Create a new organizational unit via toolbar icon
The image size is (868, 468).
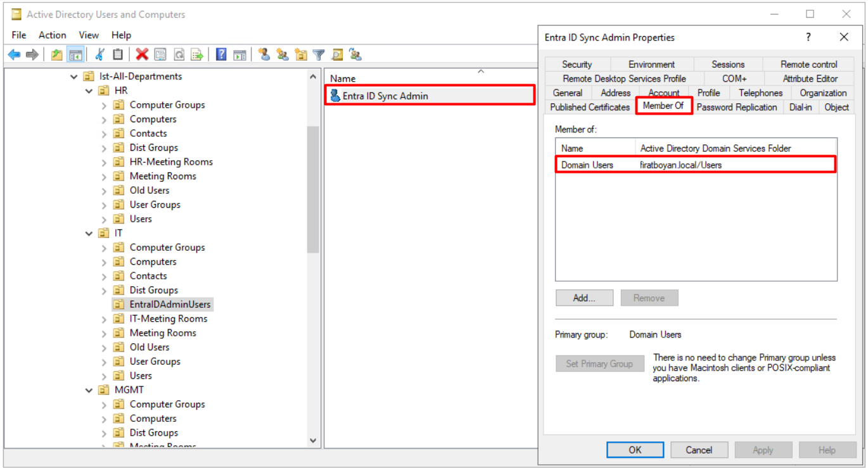click(x=300, y=55)
